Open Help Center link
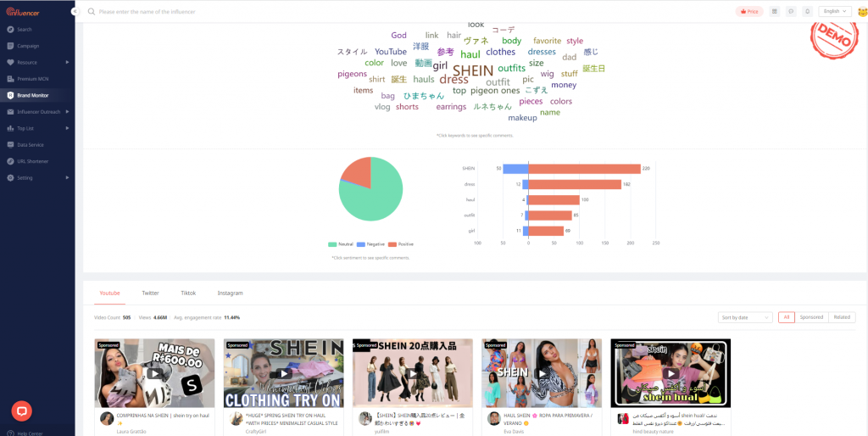This screenshot has width=868, height=436. tap(30, 433)
